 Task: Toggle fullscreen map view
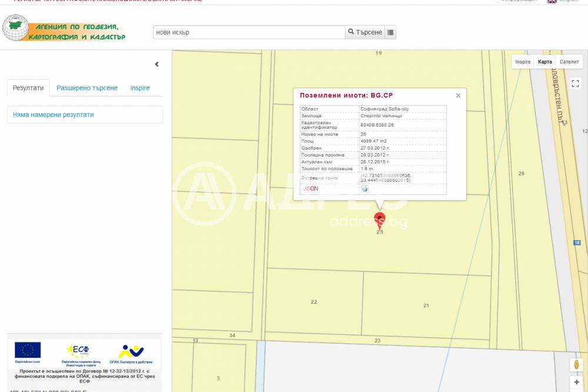click(x=576, y=231)
